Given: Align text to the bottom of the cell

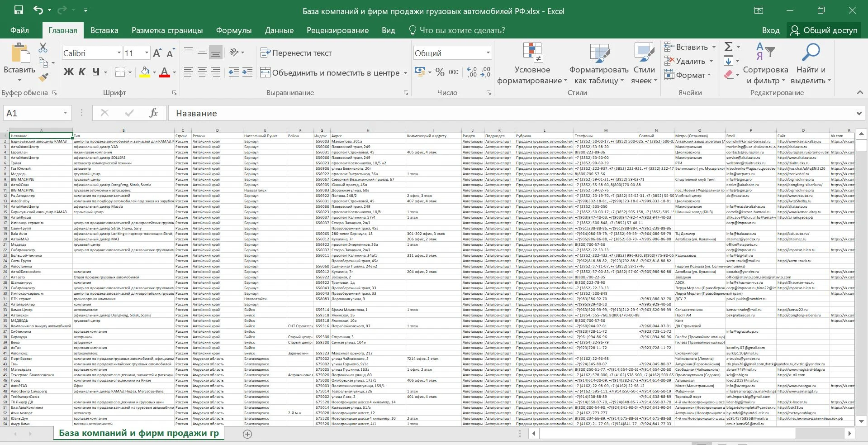Looking at the screenshot, I should click(x=216, y=53).
